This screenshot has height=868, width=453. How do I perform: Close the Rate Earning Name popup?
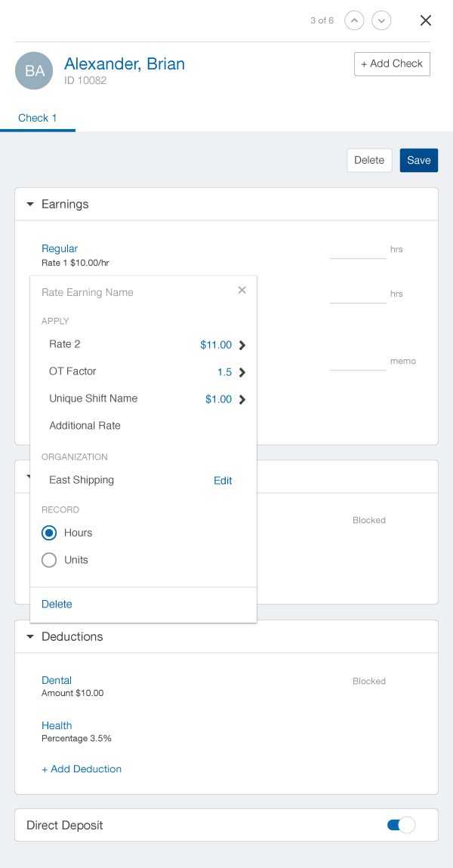pyautogui.click(x=242, y=290)
